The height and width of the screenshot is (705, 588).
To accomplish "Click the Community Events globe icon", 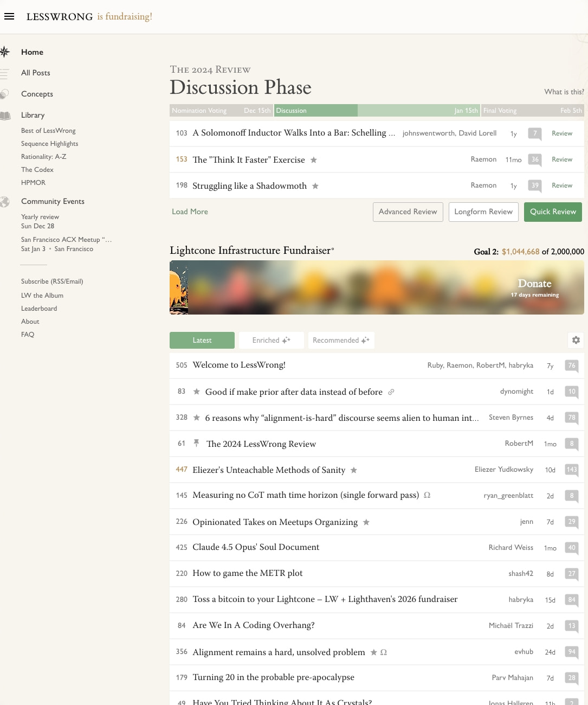I will [4, 202].
